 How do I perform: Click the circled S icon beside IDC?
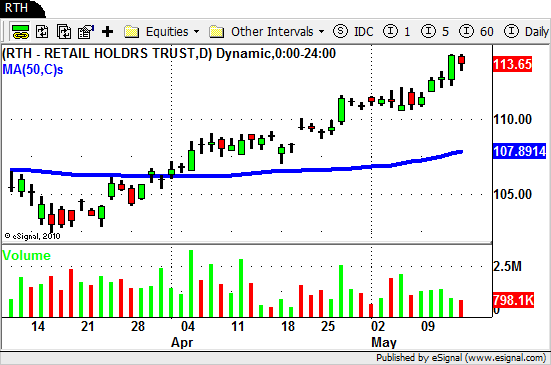(340, 31)
